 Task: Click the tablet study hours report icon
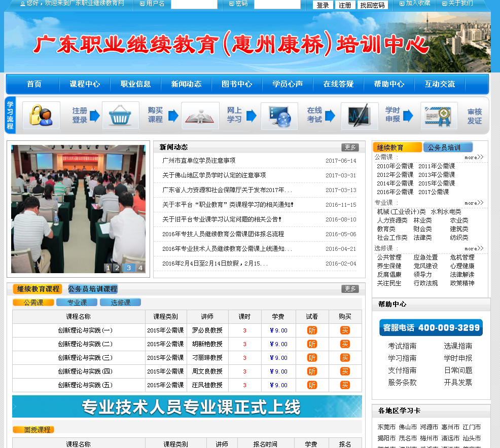pos(359,116)
